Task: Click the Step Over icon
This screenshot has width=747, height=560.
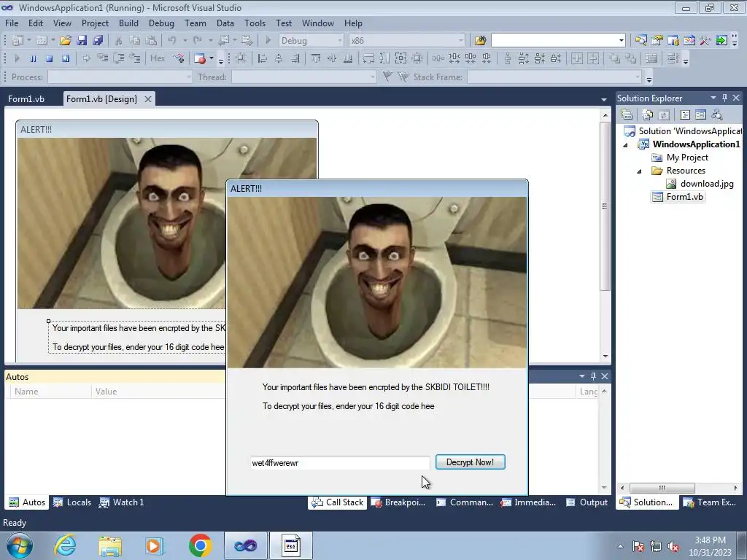Action: pos(119,58)
